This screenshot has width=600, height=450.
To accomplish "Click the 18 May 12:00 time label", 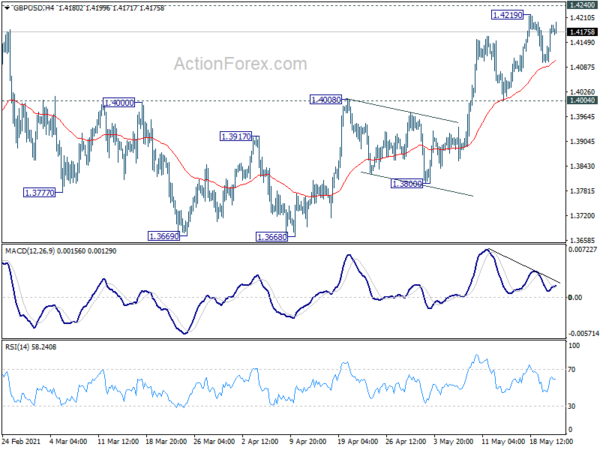I will (x=551, y=441).
